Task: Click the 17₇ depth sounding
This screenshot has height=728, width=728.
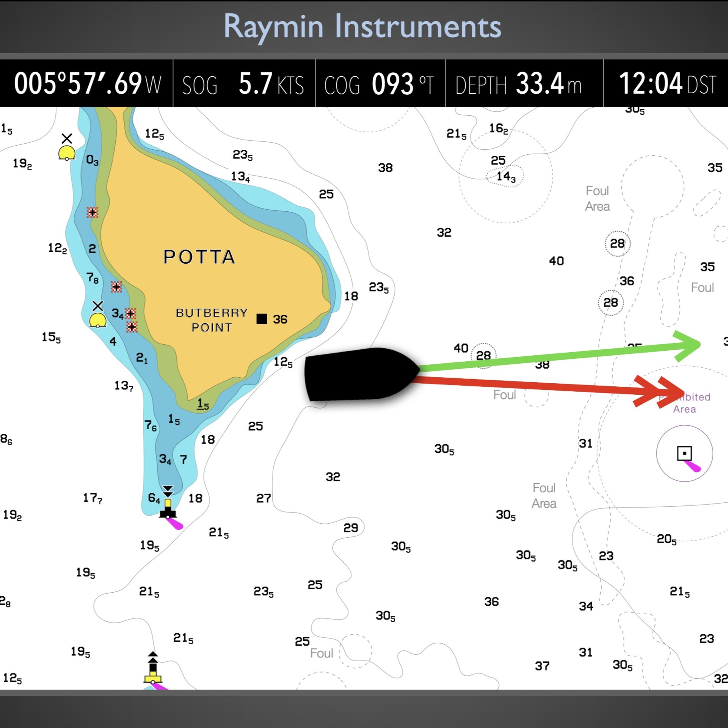Action: (93, 498)
